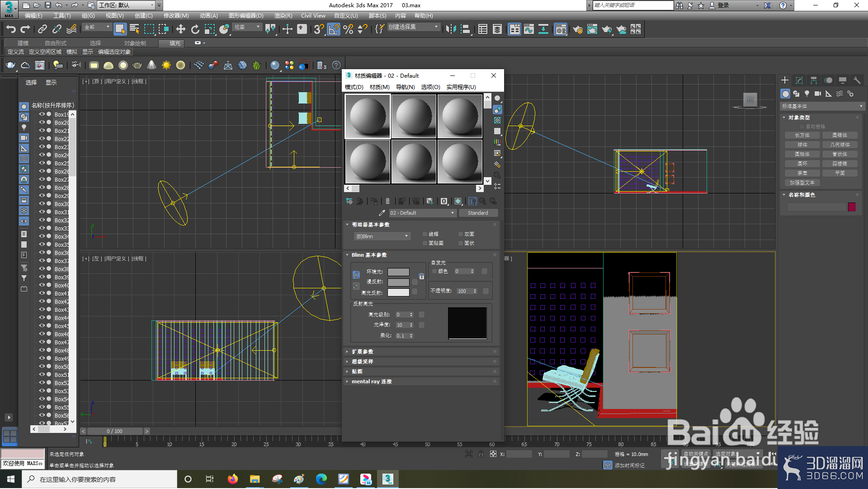Enable the 双面 two-sided checkbox
868x489 pixels.
[x=461, y=234]
